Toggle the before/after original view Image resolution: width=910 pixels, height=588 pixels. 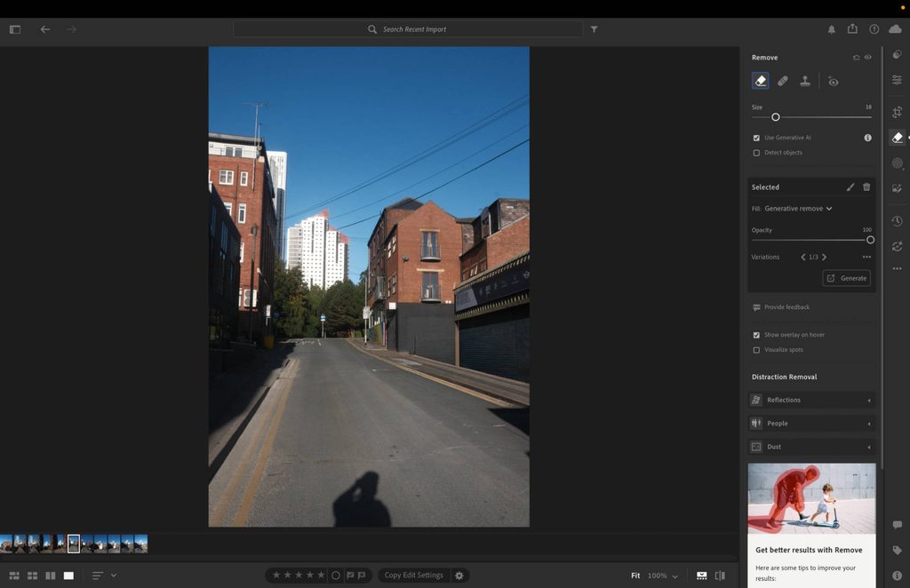point(720,576)
